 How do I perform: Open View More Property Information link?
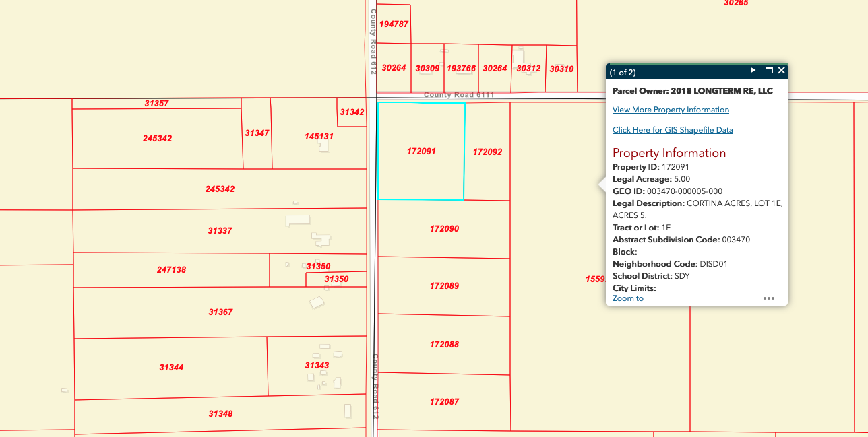671,110
